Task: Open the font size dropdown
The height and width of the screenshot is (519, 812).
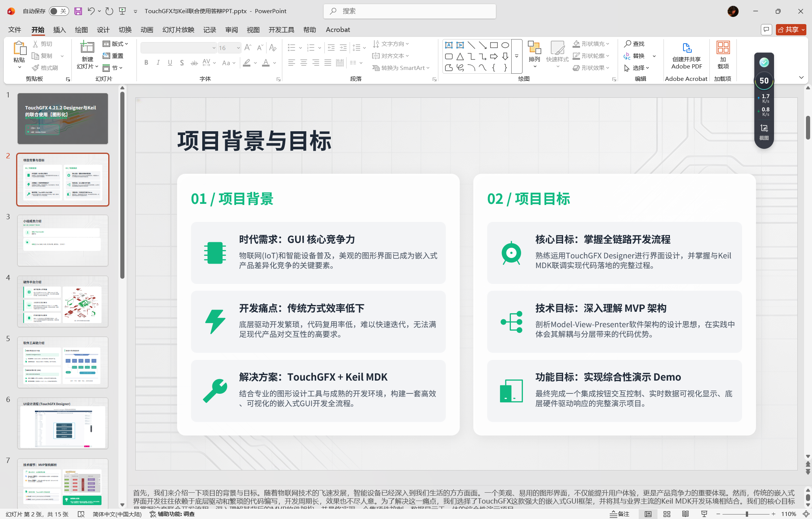Action: click(x=238, y=48)
